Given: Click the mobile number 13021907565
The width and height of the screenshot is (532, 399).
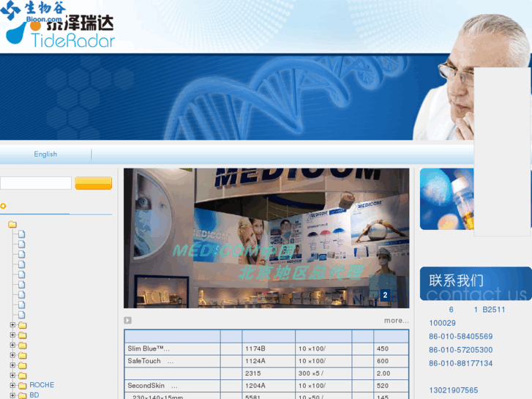Looking at the screenshot, I should pyautogui.click(x=454, y=390).
